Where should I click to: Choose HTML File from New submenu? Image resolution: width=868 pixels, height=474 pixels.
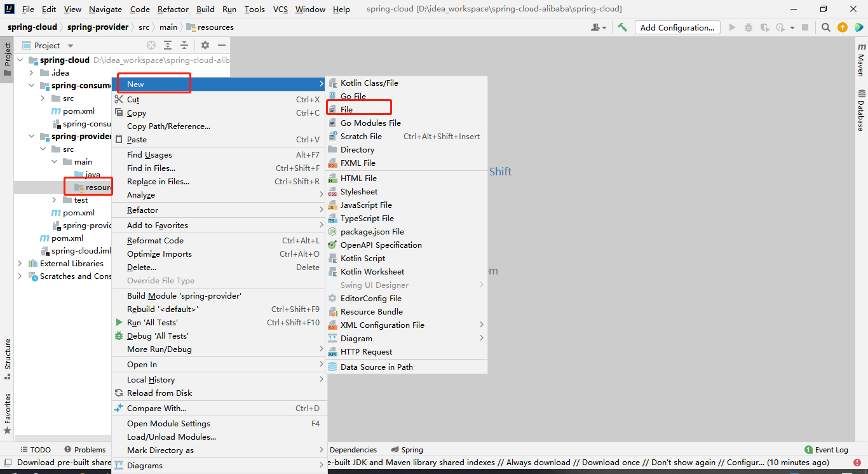tap(406, 179)
